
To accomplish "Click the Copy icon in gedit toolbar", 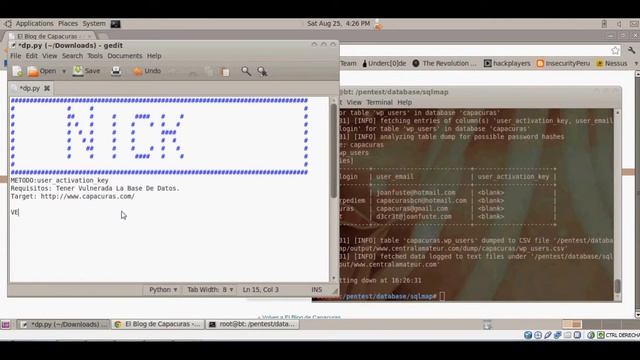I will (209, 71).
